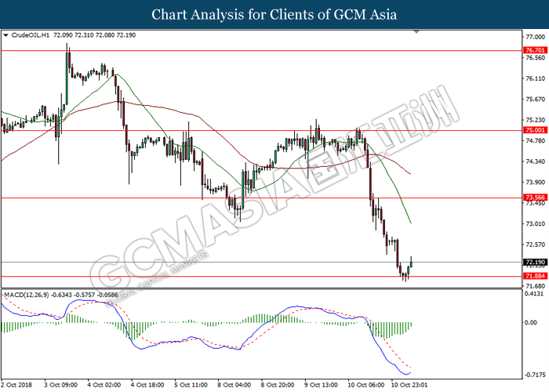The height and width of the screenshot is (392, 549).
Task: Click the 73.566 red price label
Action: 536,198
